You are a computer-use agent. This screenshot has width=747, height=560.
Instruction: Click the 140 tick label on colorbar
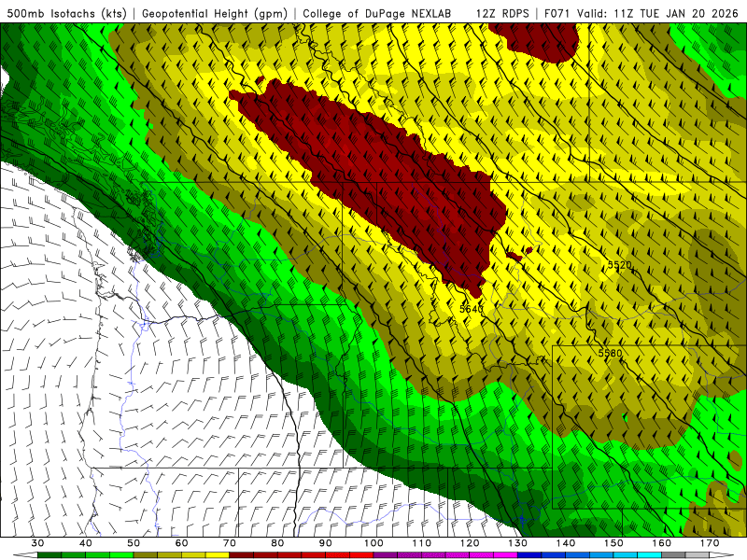click(x=566, y=543)
